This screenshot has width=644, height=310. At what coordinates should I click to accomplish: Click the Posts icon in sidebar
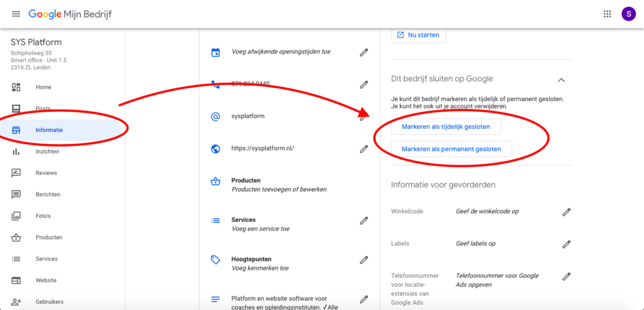16,109
